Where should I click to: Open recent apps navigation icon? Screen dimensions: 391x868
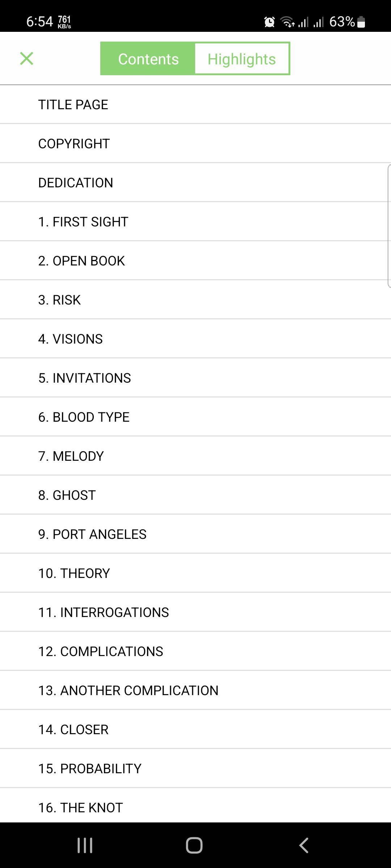point(85,845)
